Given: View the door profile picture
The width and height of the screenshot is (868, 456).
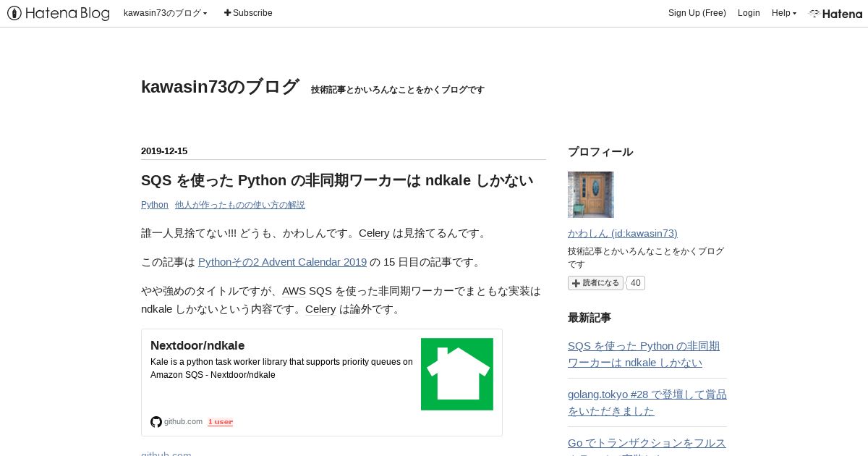Looking at the screenshot, I should click(591, 195).
